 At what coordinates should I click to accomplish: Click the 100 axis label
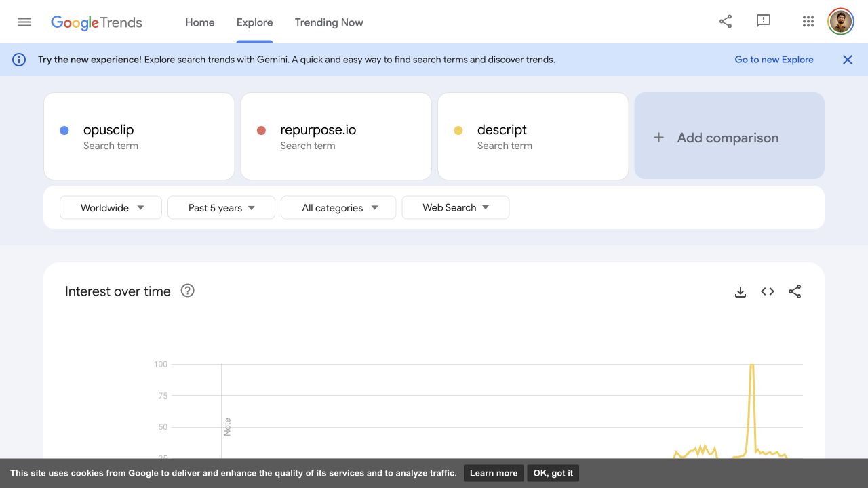click(x=161, y=364)
